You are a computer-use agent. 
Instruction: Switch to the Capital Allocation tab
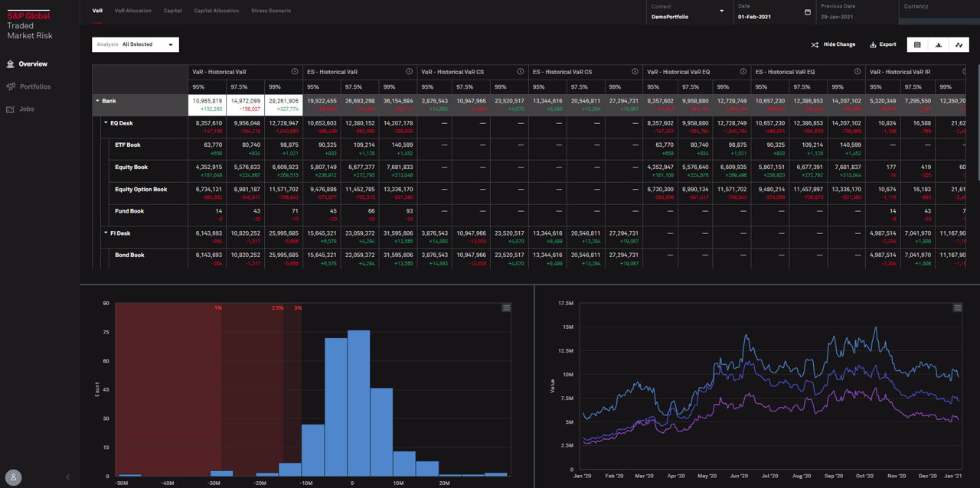tap(217, 11)
